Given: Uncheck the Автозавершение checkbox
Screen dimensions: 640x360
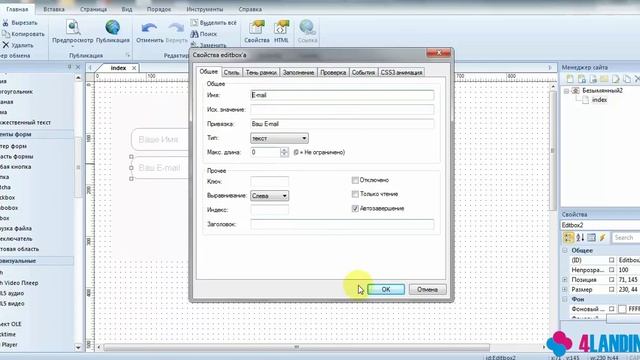Looking at the screenshot, I should tap(355, 208).
